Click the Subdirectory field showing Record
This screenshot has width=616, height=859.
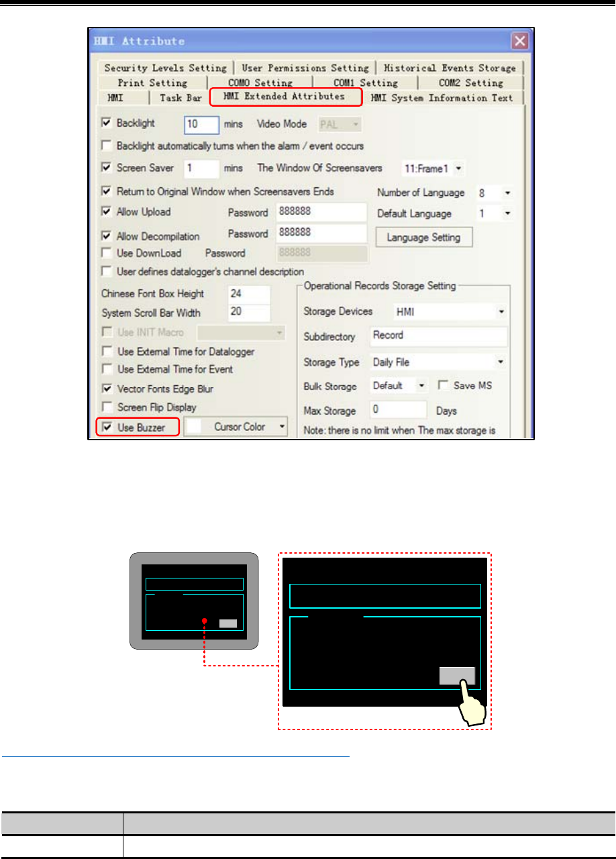pos(439,336)
